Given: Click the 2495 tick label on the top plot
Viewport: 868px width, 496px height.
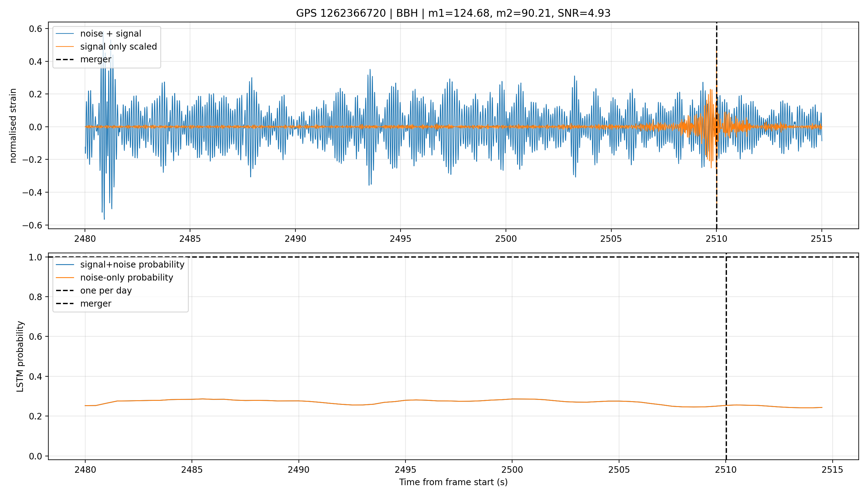Looking at the screenshot, I should tap(401, 239).
